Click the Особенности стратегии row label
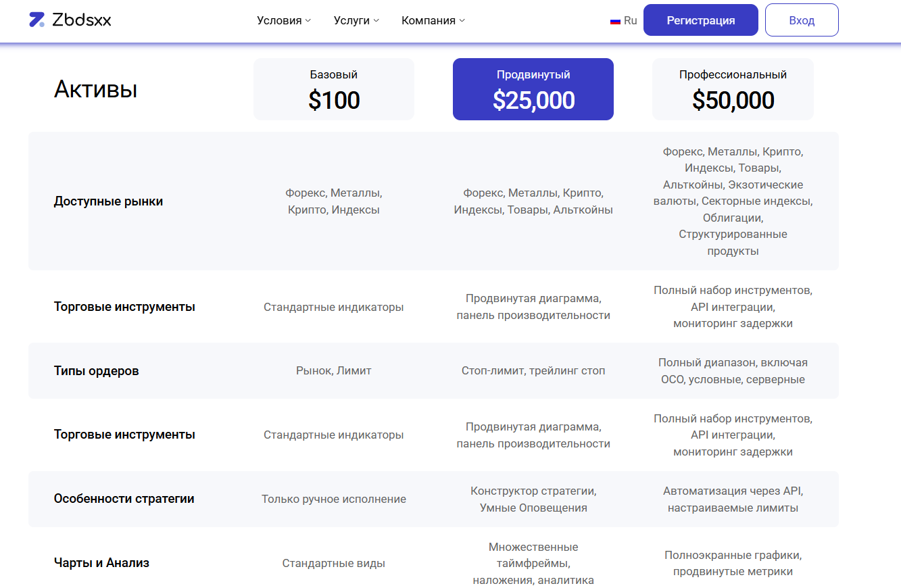This screenshot has height=588, width=901. coord(124,499)
